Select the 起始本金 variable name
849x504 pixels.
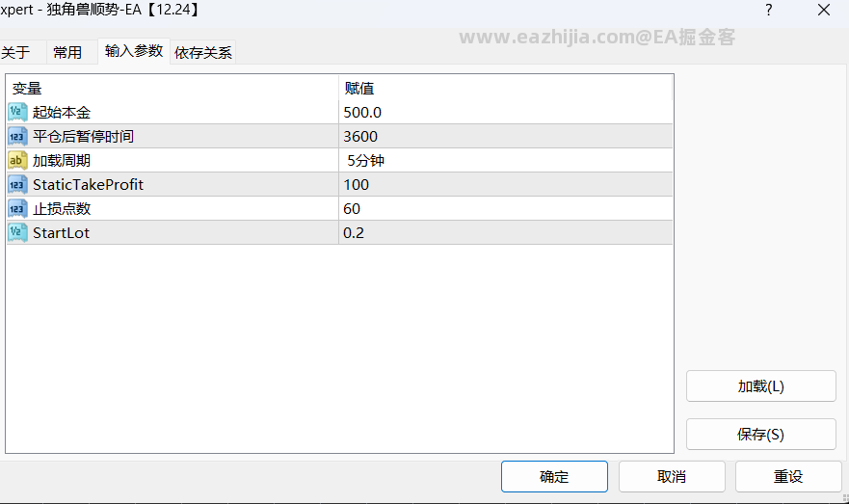click(62, 113)
